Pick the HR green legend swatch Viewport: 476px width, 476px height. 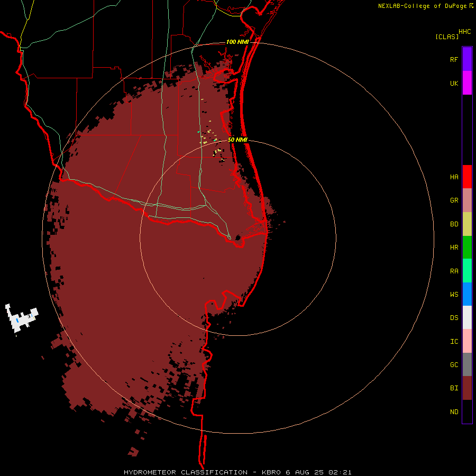pyautogui.click(x=467, y=248)
